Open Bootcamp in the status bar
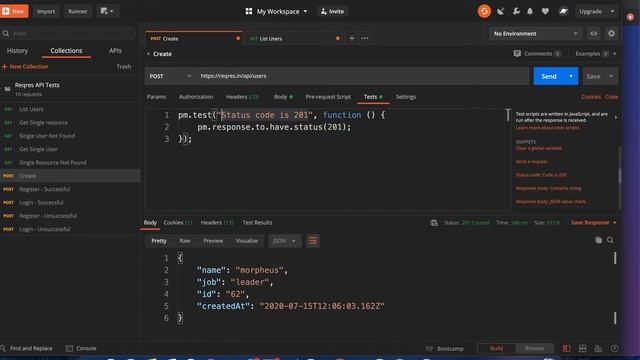The height and width of the screenshot is (360, 640). click(x=445, y=349)
